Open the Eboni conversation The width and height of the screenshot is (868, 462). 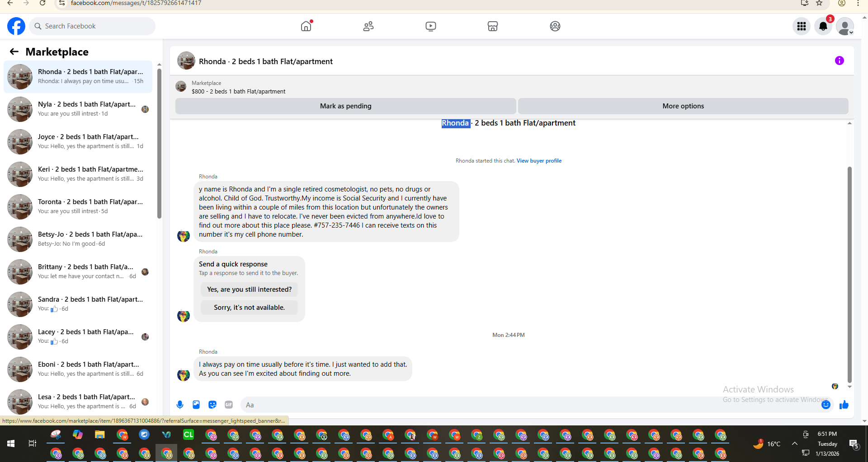click(x=78, y=369)
